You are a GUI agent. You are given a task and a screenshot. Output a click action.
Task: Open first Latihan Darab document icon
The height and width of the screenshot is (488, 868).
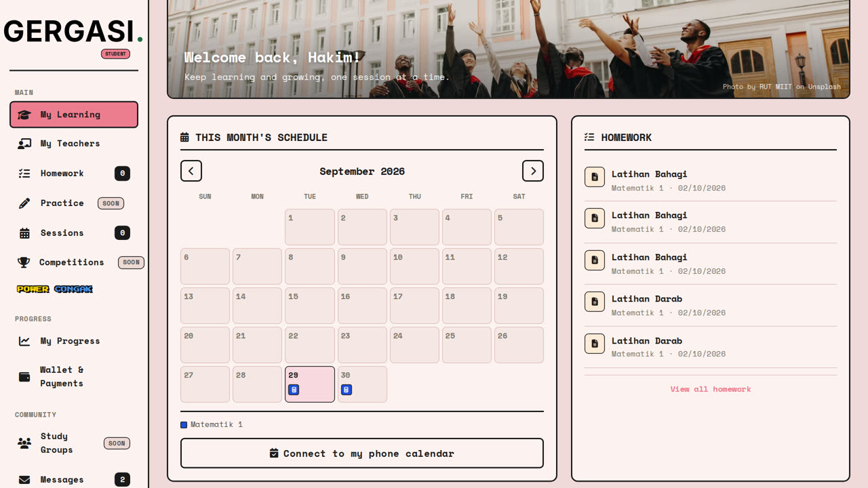click(595, 302)
